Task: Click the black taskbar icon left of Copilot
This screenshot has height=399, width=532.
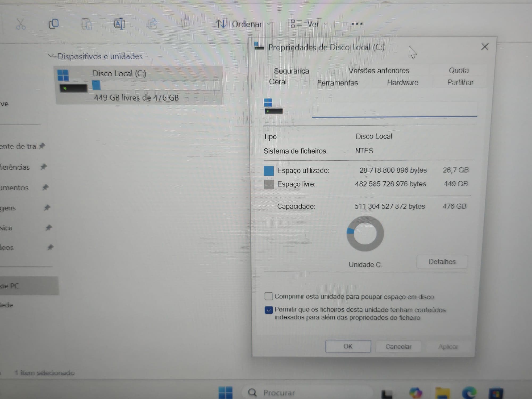Action: (387, 394)
